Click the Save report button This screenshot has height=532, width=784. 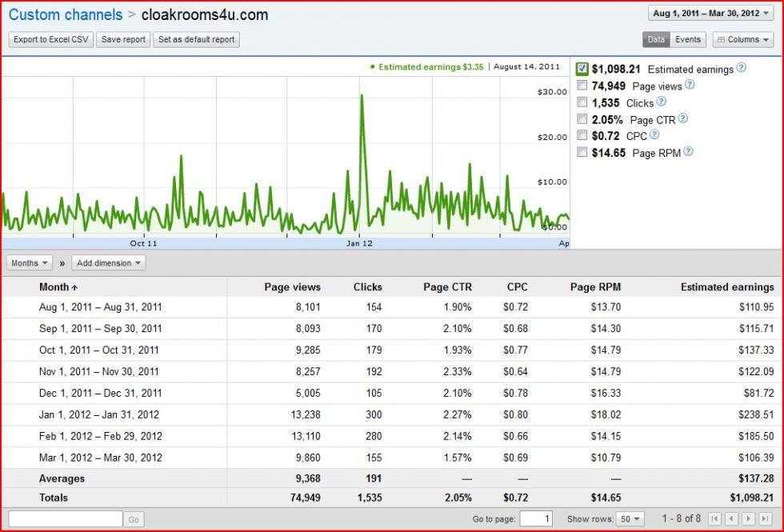123,39
